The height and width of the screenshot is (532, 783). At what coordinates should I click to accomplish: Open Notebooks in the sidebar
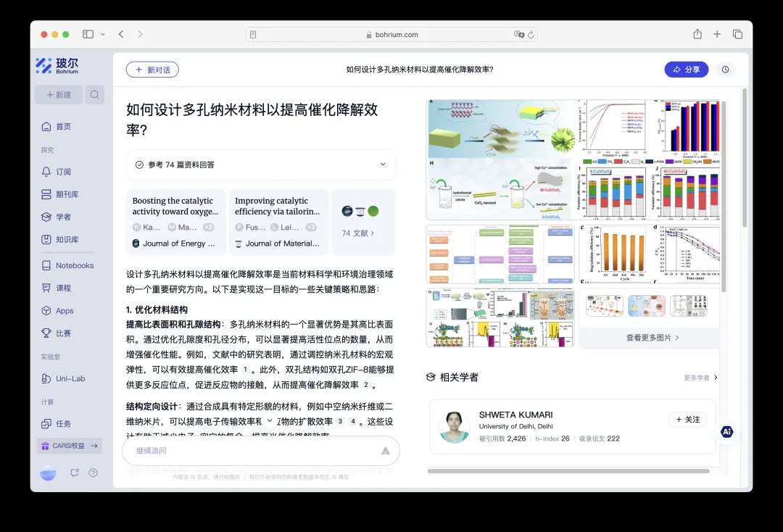pos(67,265)
